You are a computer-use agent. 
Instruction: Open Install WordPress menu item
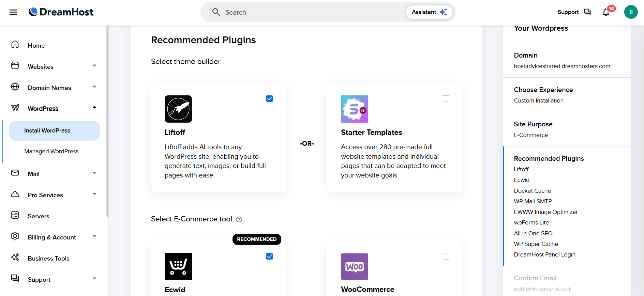coord(55,131)
